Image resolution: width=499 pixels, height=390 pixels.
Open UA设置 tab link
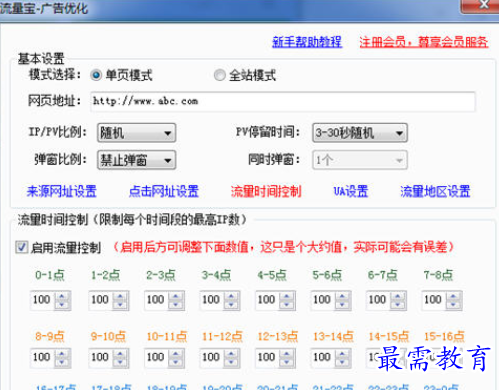click(351, 191)
